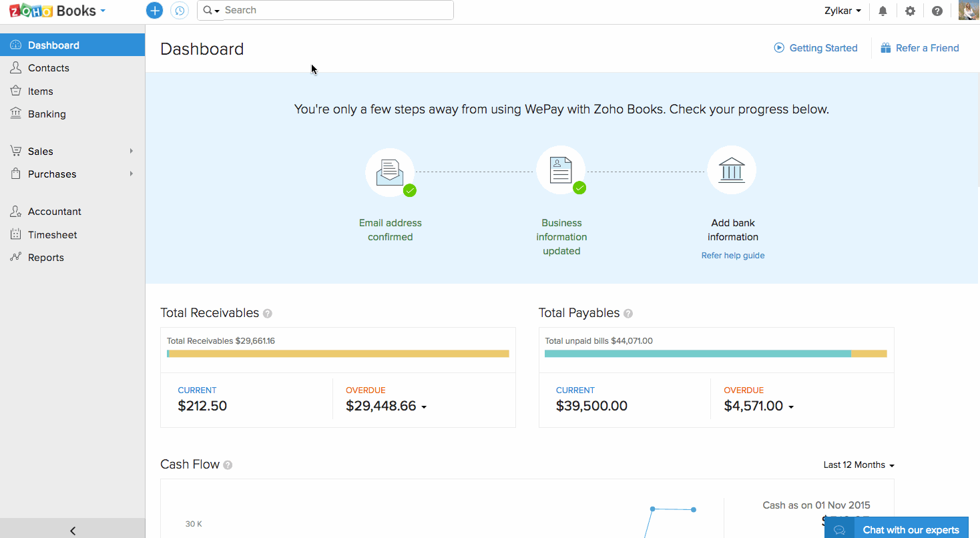Click the Getting Started link
The width and height of the screenshot is (980, 538).
(823, 48)
